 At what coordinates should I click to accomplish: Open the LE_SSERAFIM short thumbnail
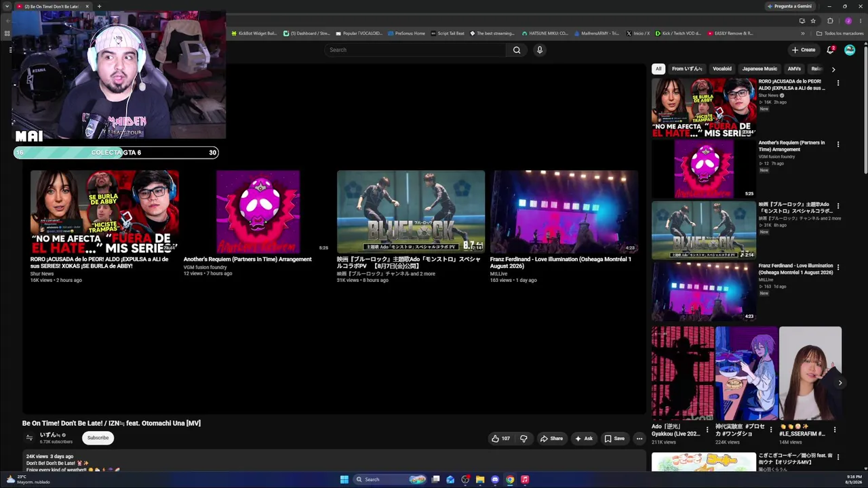click(810, 373)
